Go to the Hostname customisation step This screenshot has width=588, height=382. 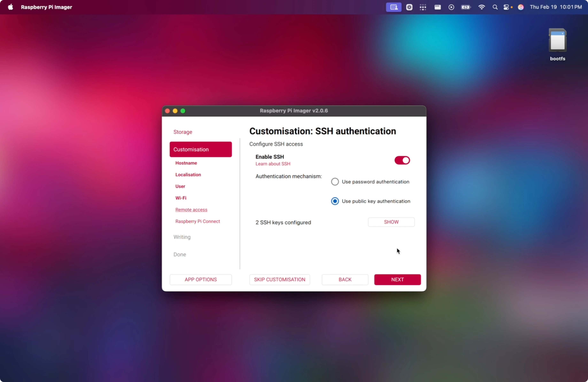point(186,163)
